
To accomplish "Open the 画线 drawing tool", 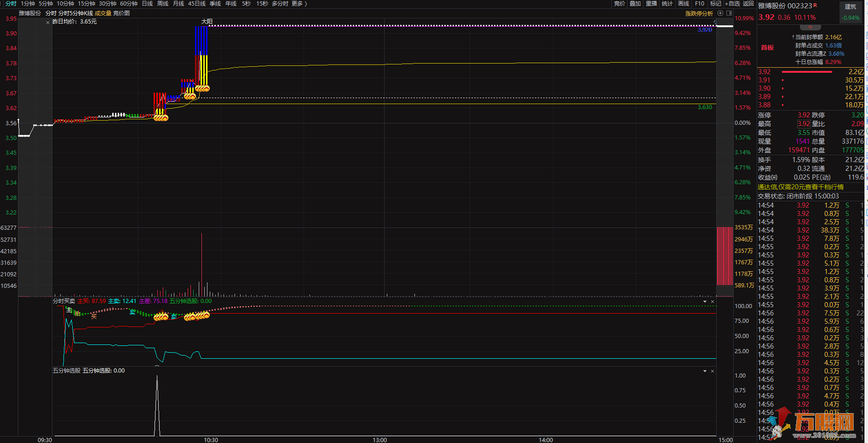I will click(684, 4).
